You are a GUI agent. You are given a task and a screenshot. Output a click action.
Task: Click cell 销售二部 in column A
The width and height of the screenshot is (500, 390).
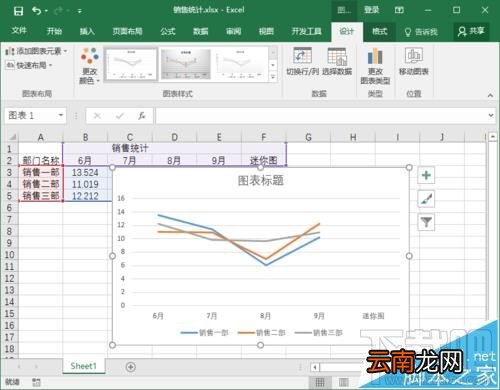[x=41, y=184]
